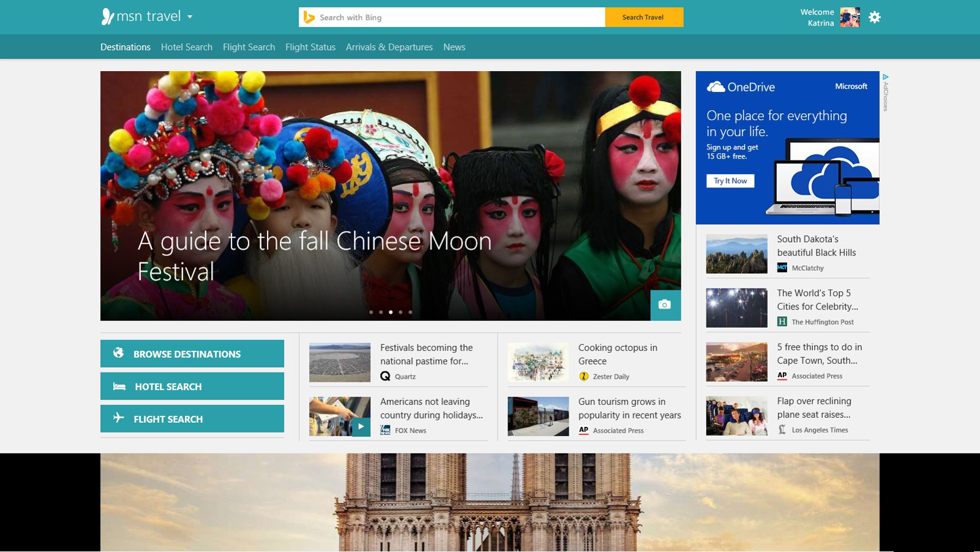Open the Flight Status tab

pyautogui.click(x=310, y=47)
